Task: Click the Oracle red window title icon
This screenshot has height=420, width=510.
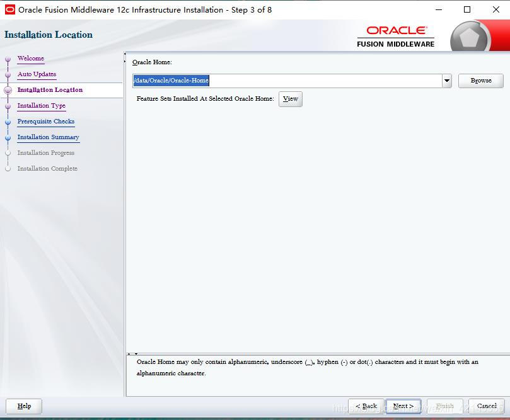Action: pos(10,9)
